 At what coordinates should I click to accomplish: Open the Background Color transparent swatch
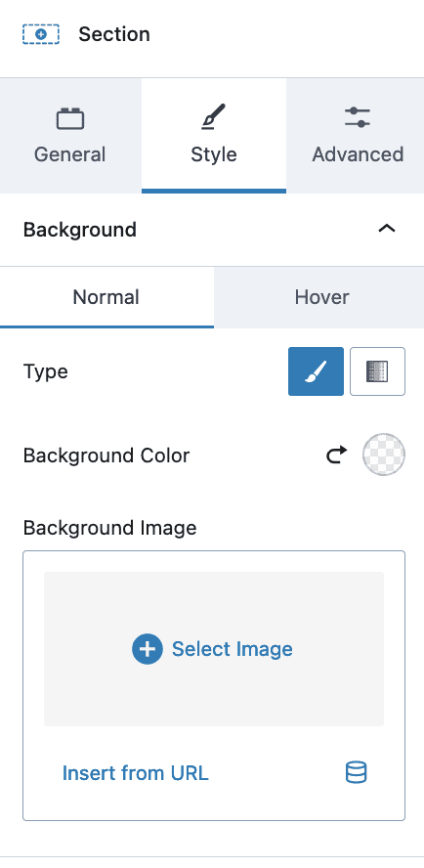point(384,455)
